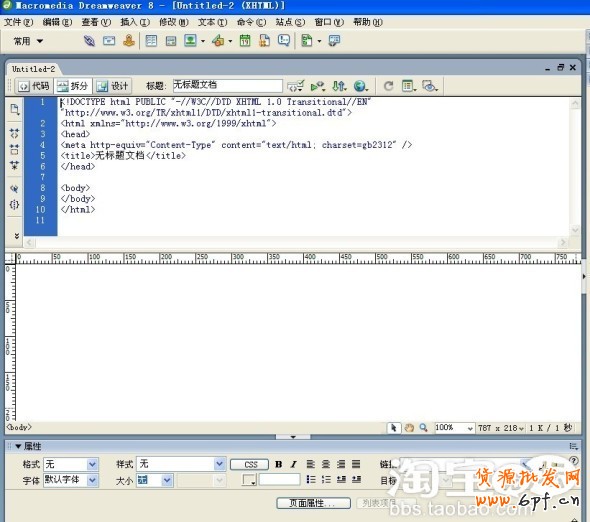Open the 插入 menu

(x=135, y=22)
